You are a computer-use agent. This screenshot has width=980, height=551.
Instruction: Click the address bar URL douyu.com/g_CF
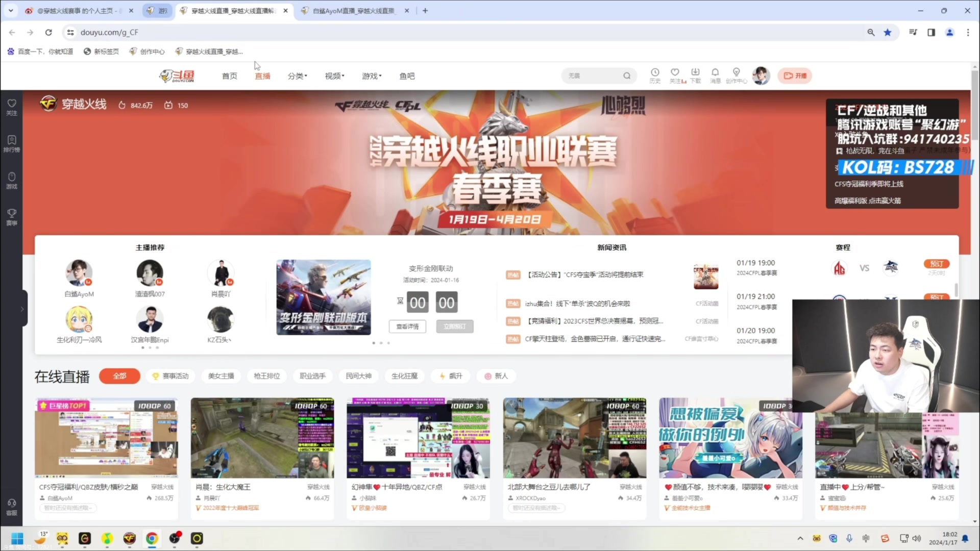click(109, 32)
